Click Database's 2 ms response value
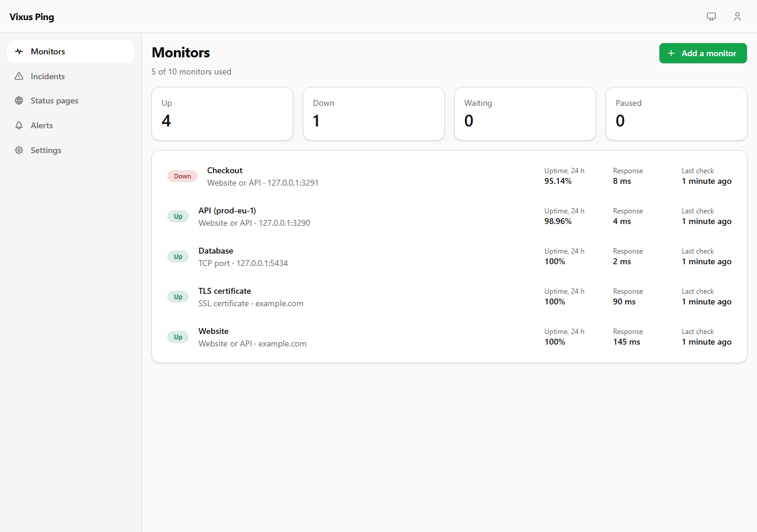This screenshot has width=757, height=532. click(x=622, y=261)
